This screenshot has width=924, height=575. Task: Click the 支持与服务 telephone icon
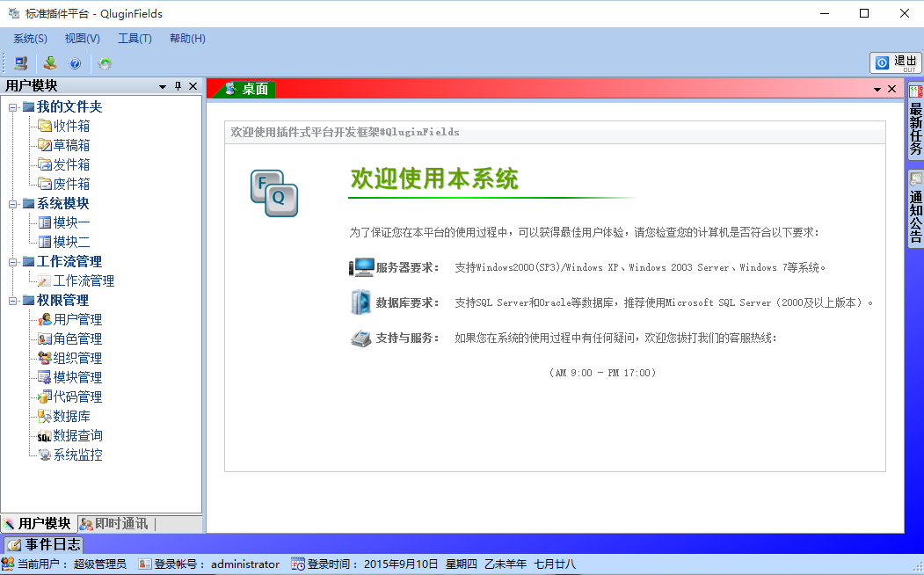(x=360, y=338)
